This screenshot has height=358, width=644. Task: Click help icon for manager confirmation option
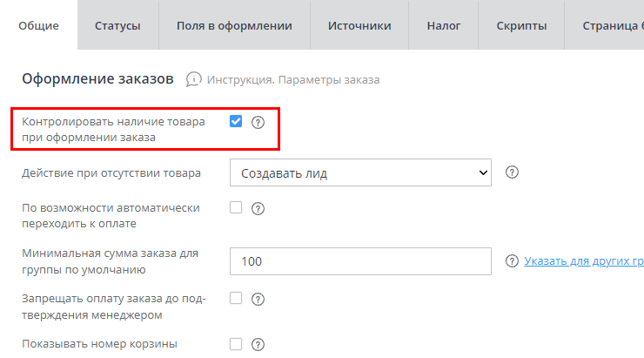click(258, 300)
